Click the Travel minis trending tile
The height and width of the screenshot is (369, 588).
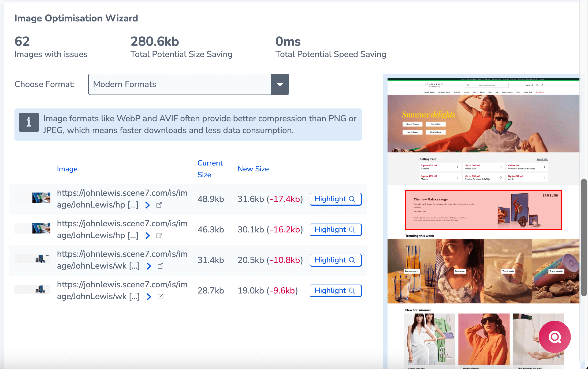[x=508, y=271]
